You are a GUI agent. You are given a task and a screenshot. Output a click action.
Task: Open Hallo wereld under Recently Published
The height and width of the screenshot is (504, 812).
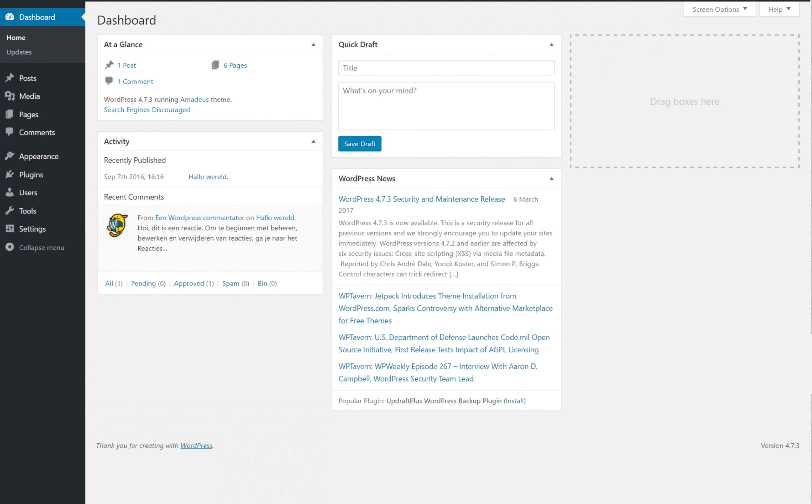click(208, 177)
